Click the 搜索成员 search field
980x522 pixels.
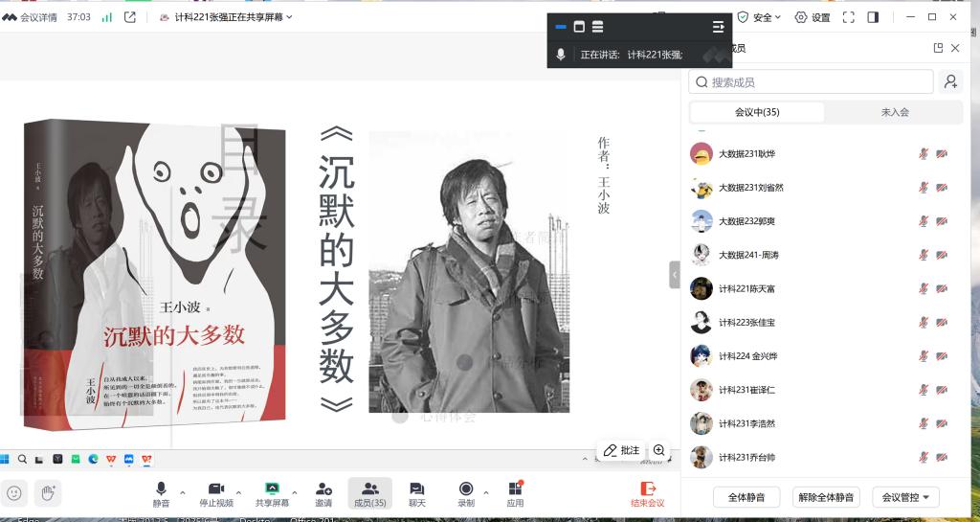pos(811,82)
